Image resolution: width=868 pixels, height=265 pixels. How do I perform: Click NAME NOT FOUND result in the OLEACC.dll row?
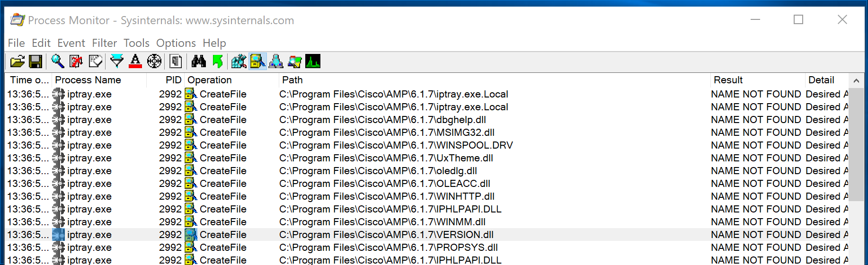tap(756, 184)
